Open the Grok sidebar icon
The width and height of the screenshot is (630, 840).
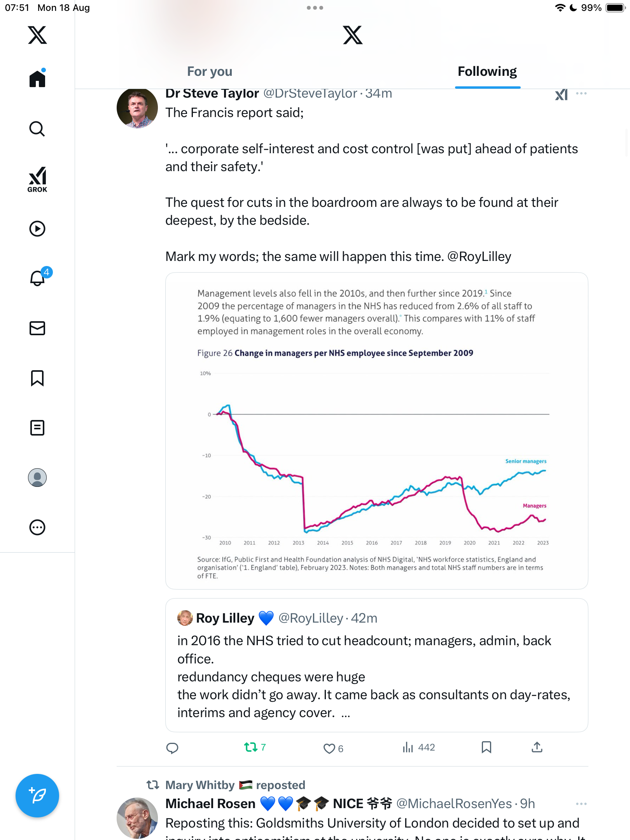pos(37,179)
